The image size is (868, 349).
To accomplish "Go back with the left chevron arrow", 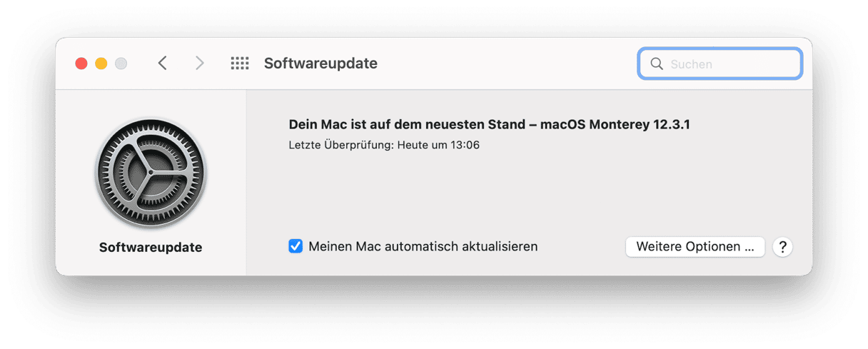I will [x=162, y=64].
